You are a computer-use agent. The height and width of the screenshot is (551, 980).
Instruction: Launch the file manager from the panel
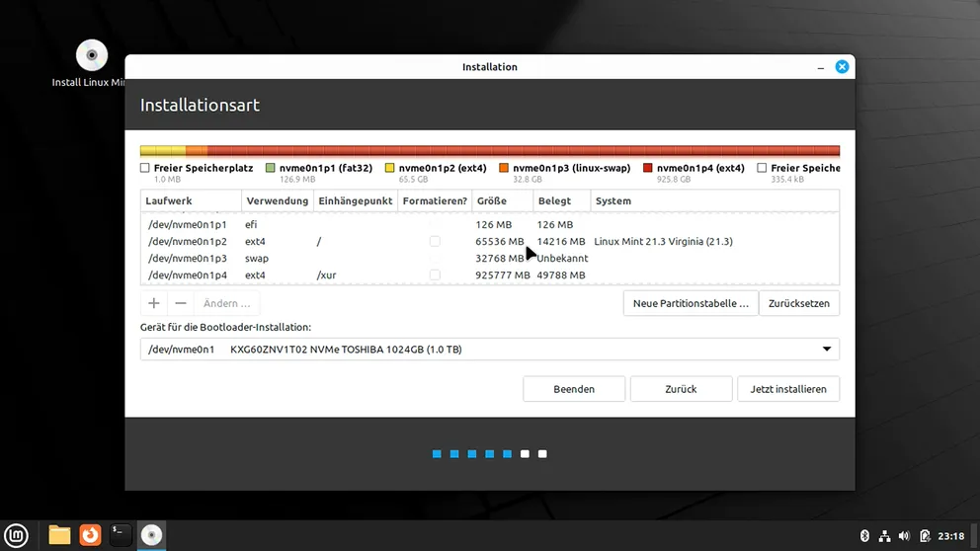pyautogui.click(x=59, y=535)
